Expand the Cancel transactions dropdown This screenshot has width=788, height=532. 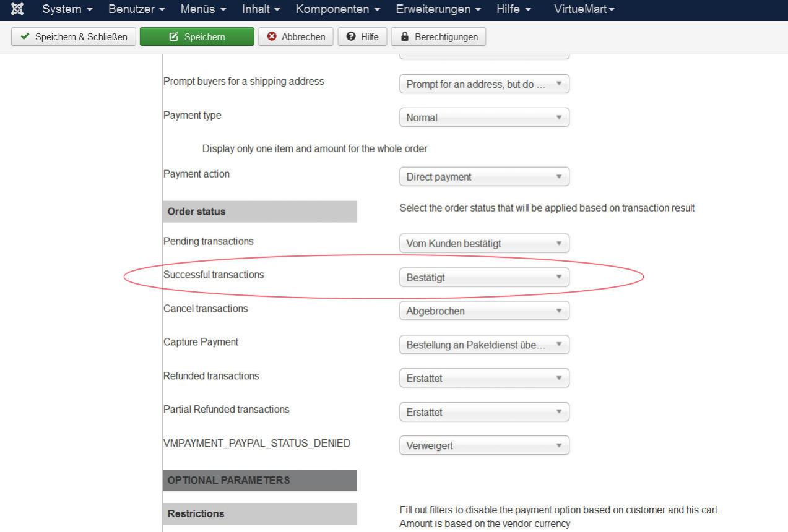click(484, 311)
